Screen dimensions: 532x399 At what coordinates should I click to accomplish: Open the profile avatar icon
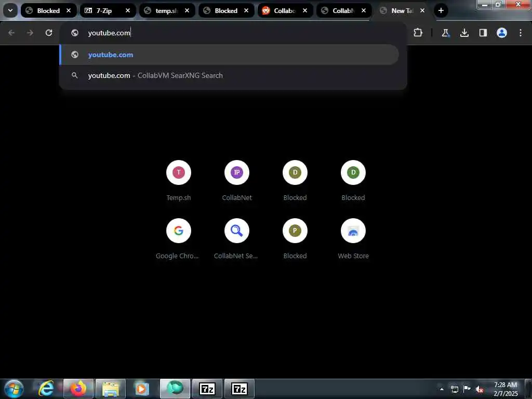pos(502,33)
